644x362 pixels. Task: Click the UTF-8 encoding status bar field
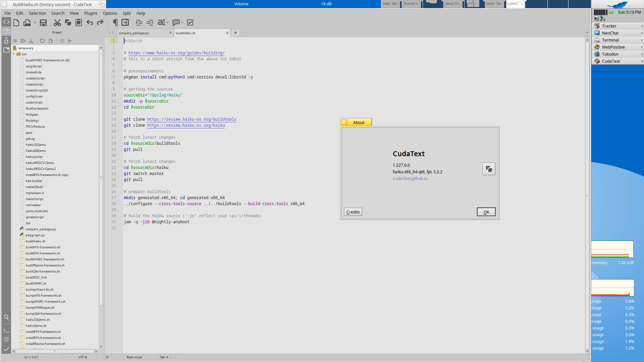pyautogui.click(x=83, y=357)
